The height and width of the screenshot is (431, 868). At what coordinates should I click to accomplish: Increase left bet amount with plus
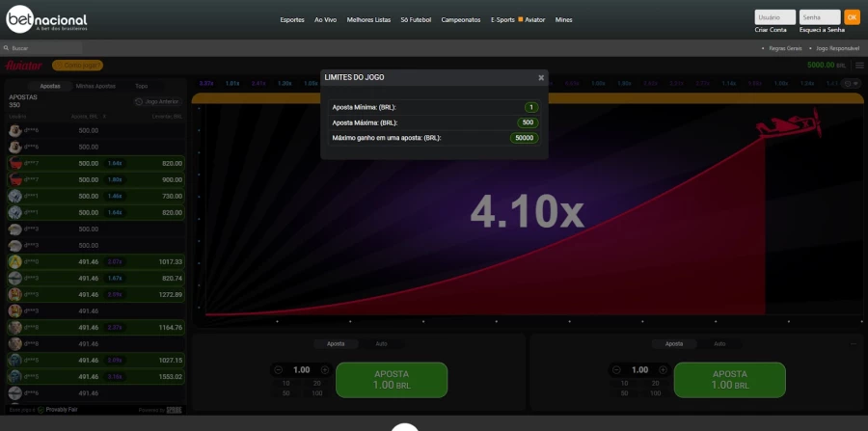[324, 369]
